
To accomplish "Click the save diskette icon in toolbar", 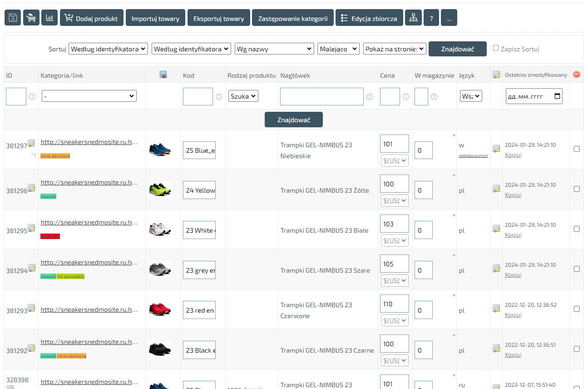I will pos(13,18).
